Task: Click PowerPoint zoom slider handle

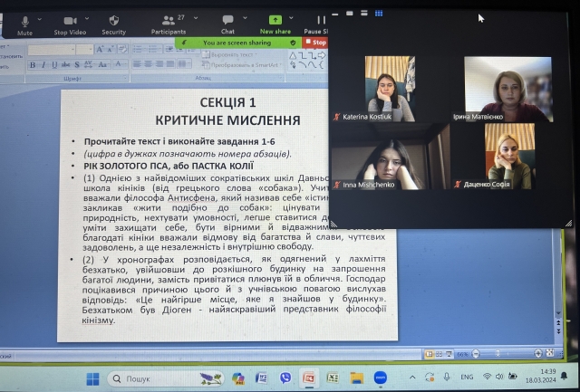Action: pos(498,354)
